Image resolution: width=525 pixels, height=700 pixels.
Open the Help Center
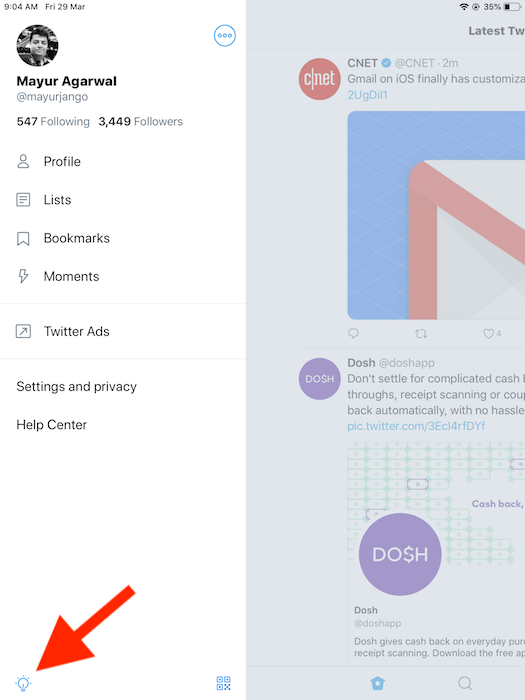[51, 425]
